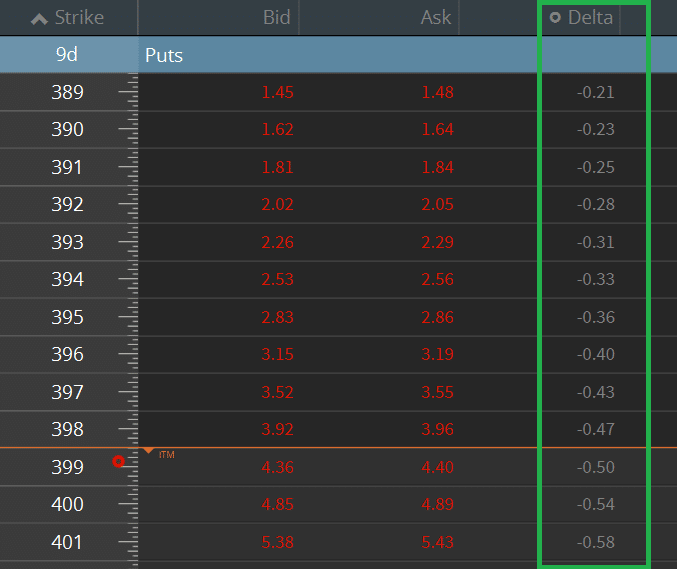The width and height of the screenshot is (677, 569).
Task: Click bid price 2.83
Action: pyautogui.click(x=277, y=317)
